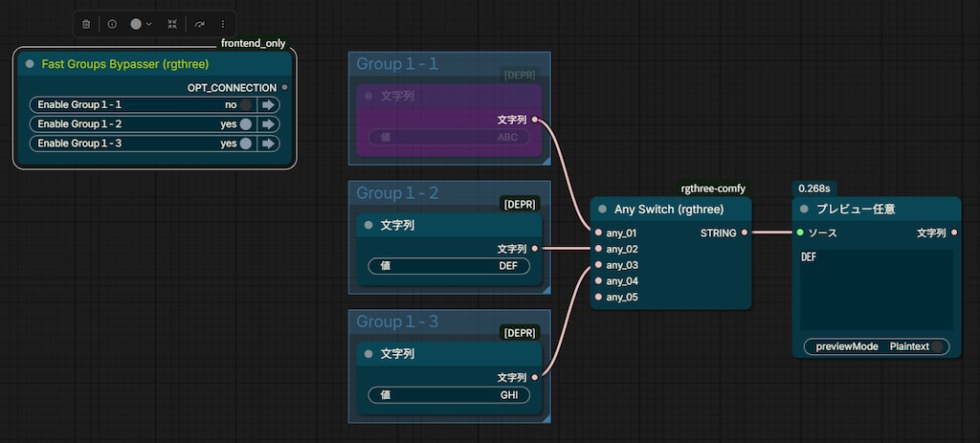Click [DEPR] badge in Group 1 - 2
This screenshot has height=443, width=980.
[520, 205]
